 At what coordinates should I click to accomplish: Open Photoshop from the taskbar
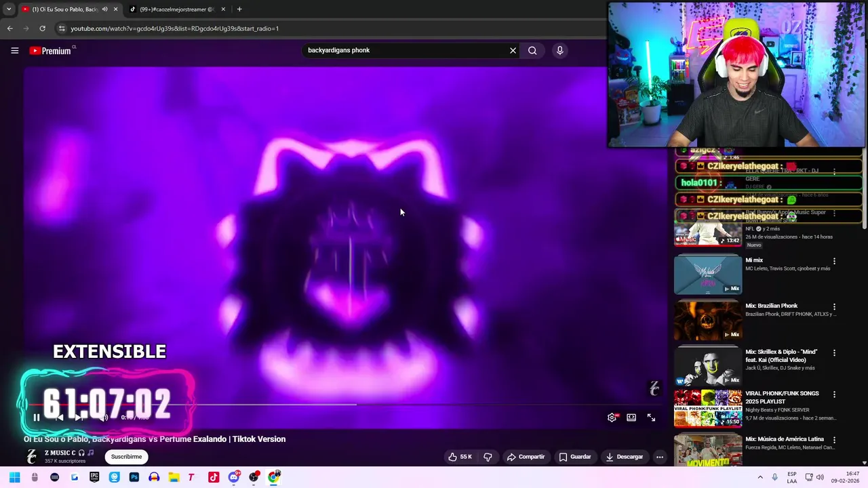pos(134,477)
